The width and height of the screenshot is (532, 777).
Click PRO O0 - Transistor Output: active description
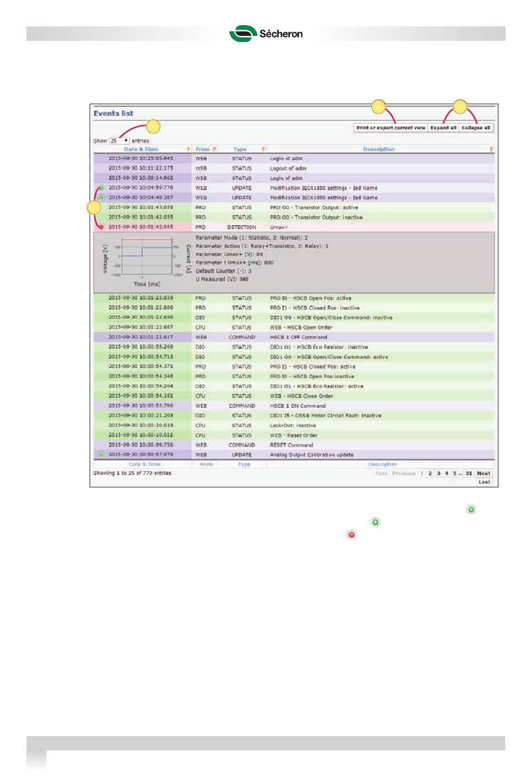[x=314, y=207]
